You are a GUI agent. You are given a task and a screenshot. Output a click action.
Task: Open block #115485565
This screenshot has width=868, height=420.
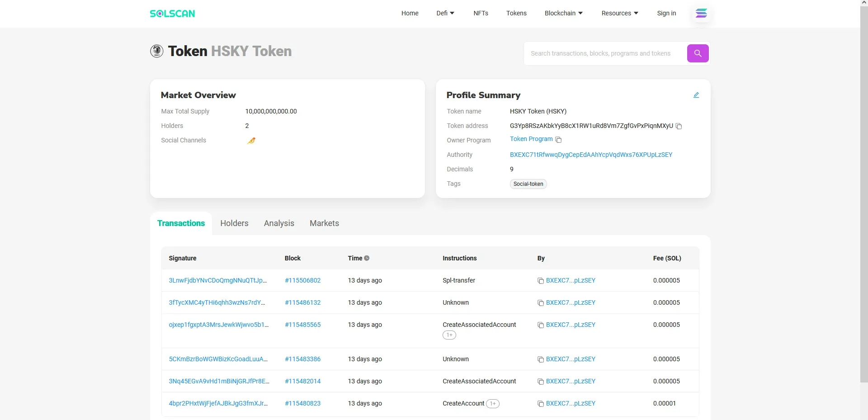pos(302,325)
